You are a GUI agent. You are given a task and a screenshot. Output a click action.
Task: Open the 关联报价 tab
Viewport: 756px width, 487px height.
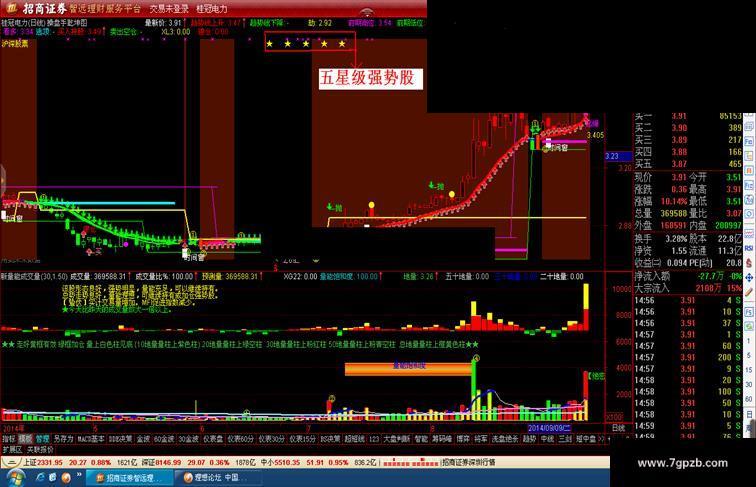[x=40, y=449]
